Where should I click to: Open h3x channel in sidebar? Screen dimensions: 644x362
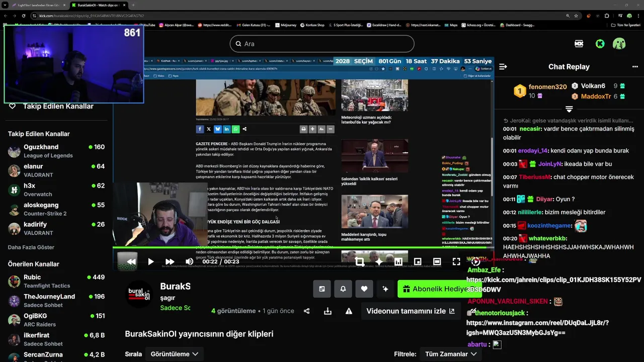coord(56,190)
